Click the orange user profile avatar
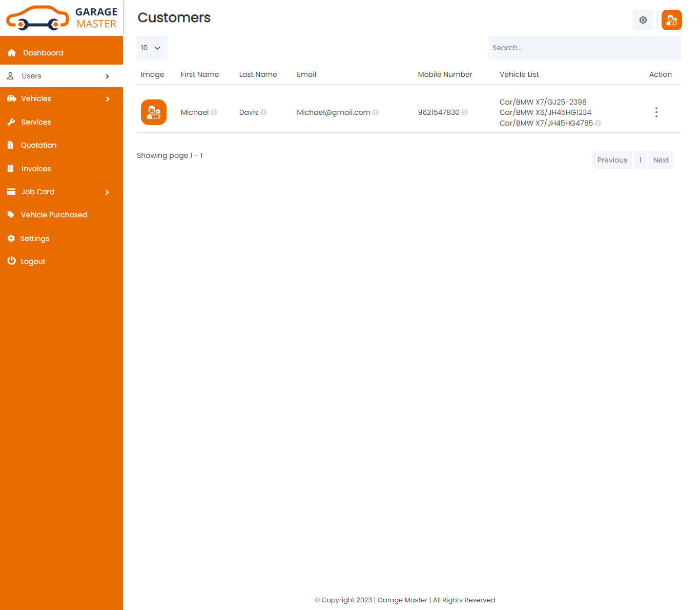The width and height of the screenshot is (700, 610). 671,20
